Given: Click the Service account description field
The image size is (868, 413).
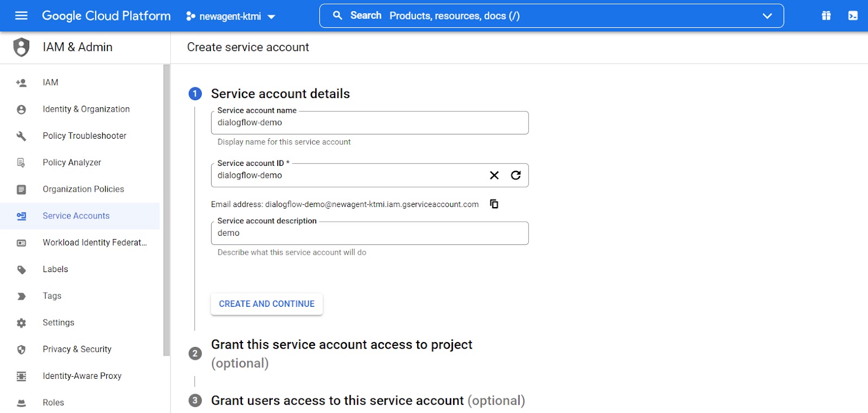Looking at the screenshot, I should pyautogui.click(x=369, y=233).
